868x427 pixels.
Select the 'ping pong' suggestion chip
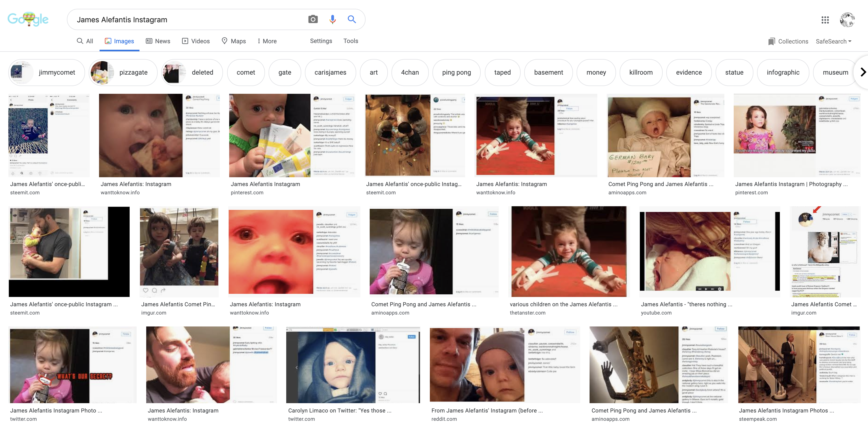click(456, 72)
